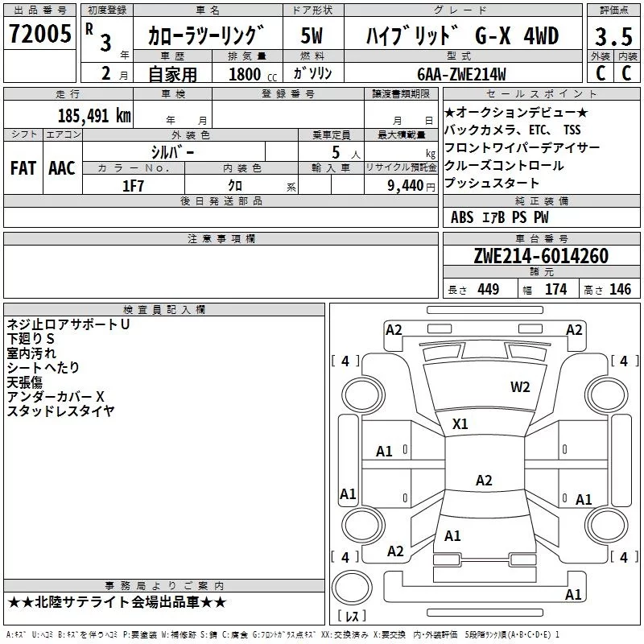Image resolution: width=644 pixels, height=644 pixels.
Task: Select inspector note スタッドレスタイヤ
Action: [x=60, y=411]
